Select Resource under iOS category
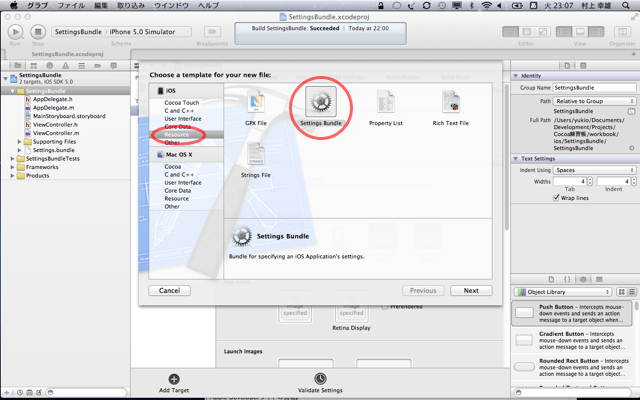 click(177, 134)
